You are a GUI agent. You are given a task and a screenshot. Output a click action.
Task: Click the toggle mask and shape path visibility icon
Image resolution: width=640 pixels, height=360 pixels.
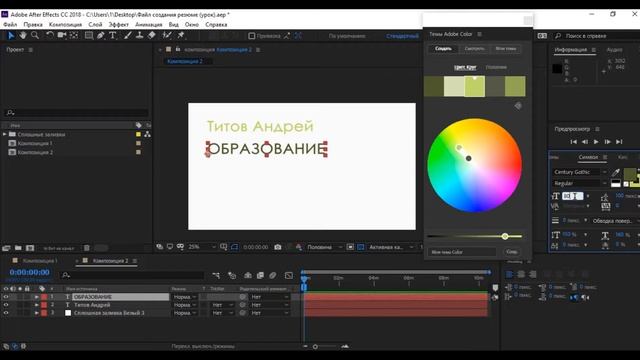pos(234,247)
